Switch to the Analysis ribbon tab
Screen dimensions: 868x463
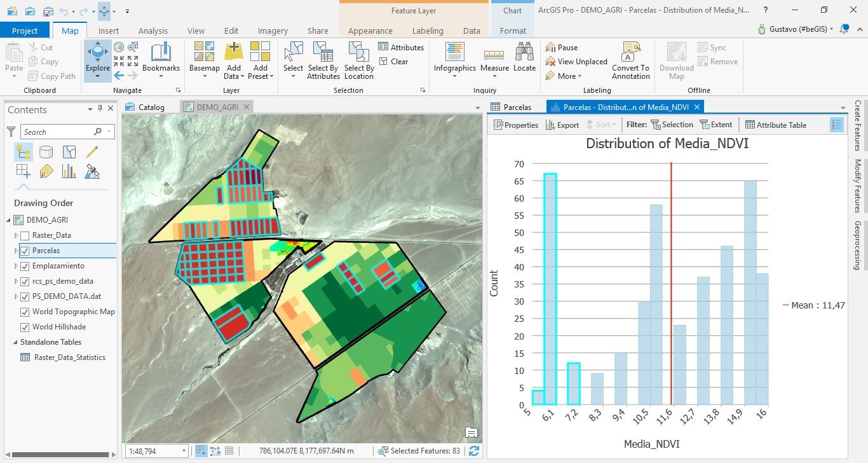pyautogui.click(x=153, y=31)
